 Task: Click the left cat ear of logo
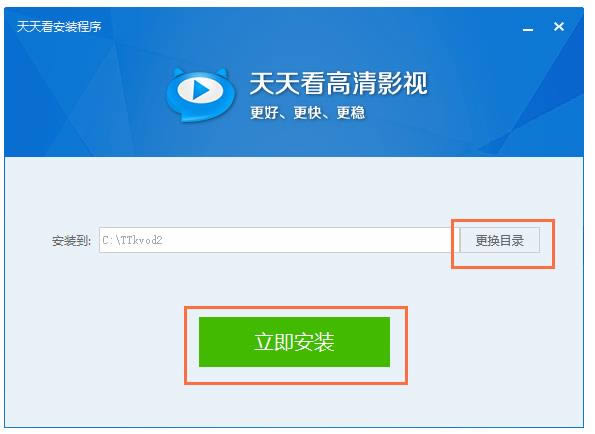pyautogui.click(x=178, y=73)
